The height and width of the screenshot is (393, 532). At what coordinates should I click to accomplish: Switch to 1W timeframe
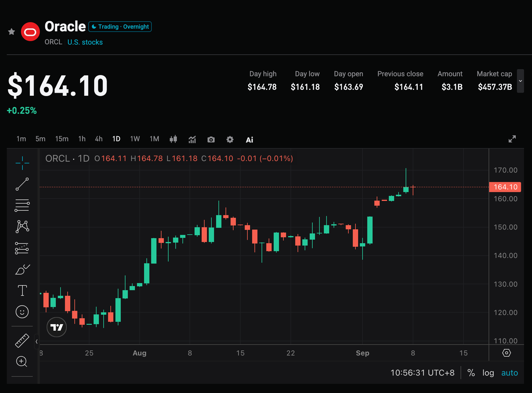coord(135,139)
